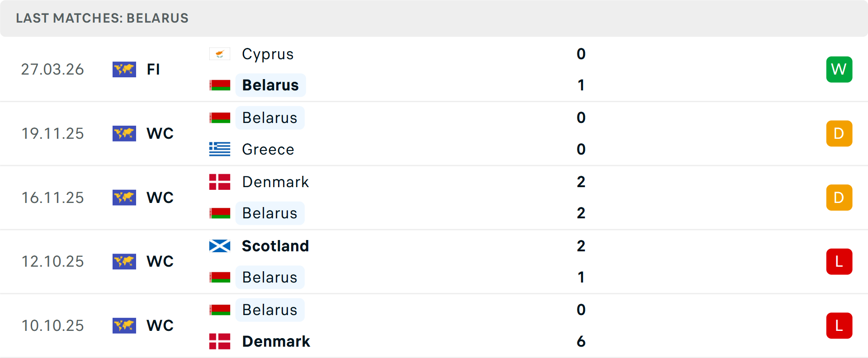Click the Cyprus flag icon

[x=220, y=54]
